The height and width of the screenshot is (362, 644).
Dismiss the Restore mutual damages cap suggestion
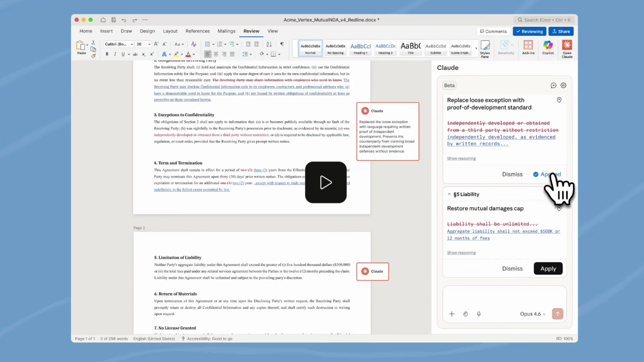(x=512, y=269)
